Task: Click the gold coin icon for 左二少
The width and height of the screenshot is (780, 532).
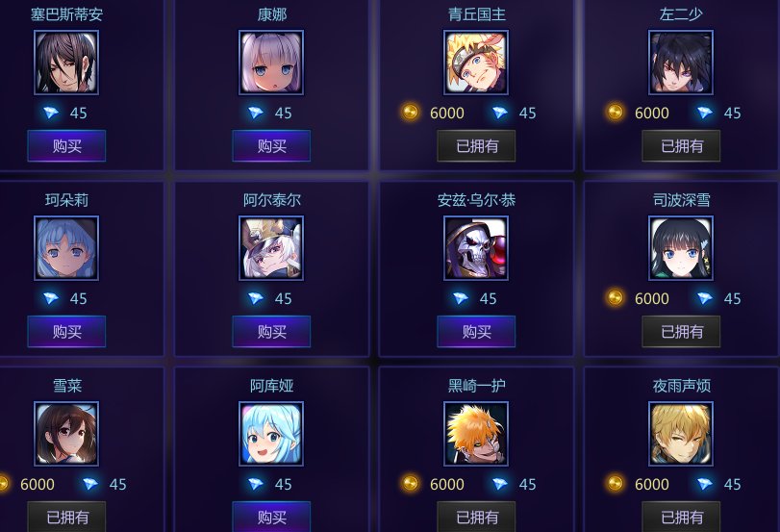Action: pos(616,112)
